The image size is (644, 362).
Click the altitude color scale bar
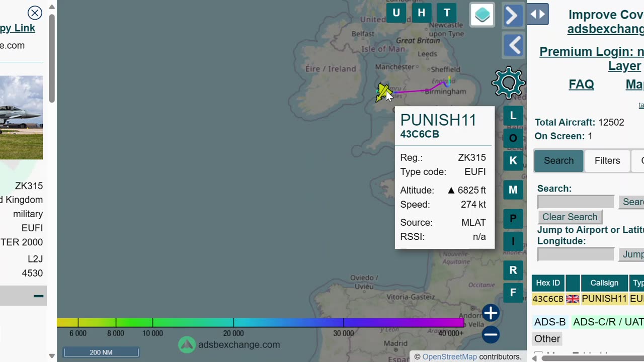tap(260, 323)
